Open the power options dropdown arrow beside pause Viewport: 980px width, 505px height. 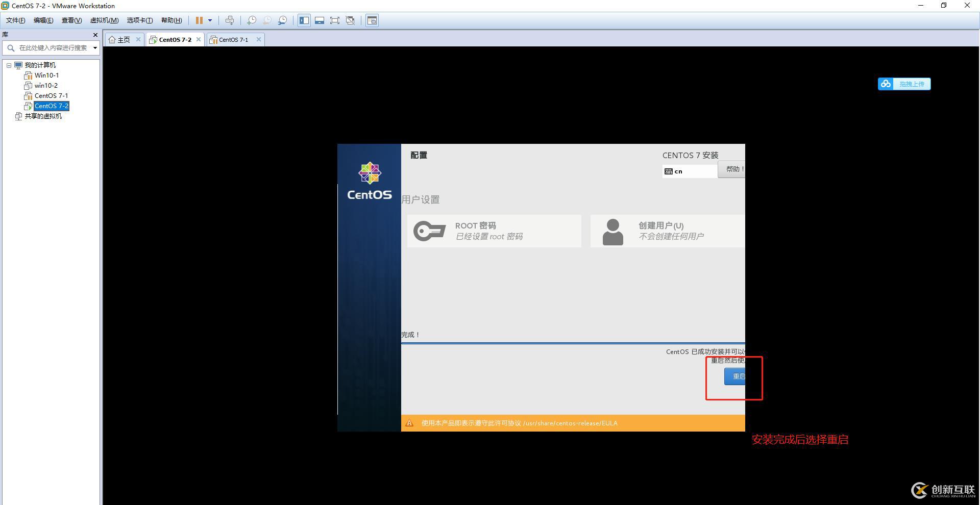[x=210, y=20]
